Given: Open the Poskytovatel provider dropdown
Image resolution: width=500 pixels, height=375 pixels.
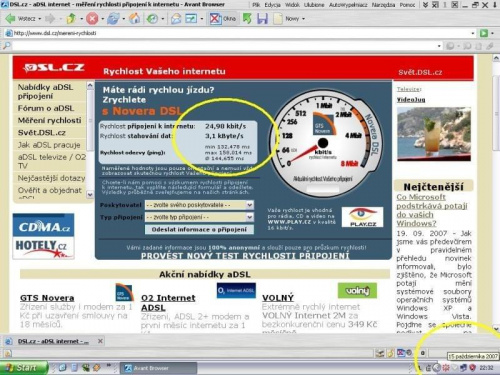Looking at the screenshot, I should [199, 205].
